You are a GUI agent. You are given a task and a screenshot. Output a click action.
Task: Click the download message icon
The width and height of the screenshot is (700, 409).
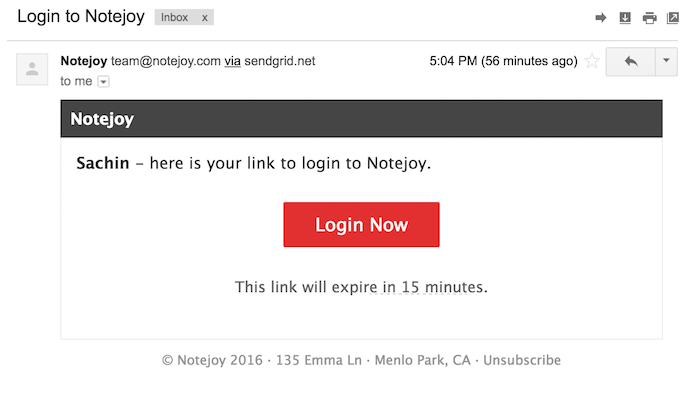click(x=625, y=18)
